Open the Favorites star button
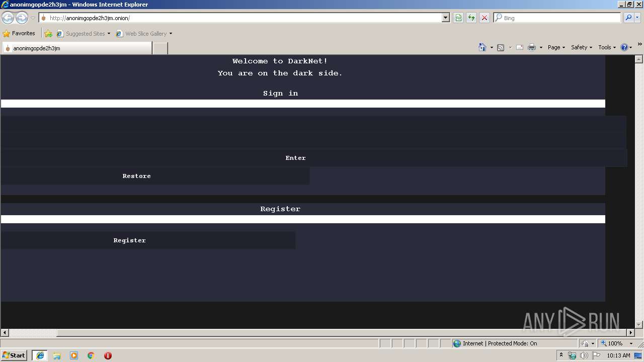Image resolution: width=644 pixels, height=362 pixels. tap(19, 34)
